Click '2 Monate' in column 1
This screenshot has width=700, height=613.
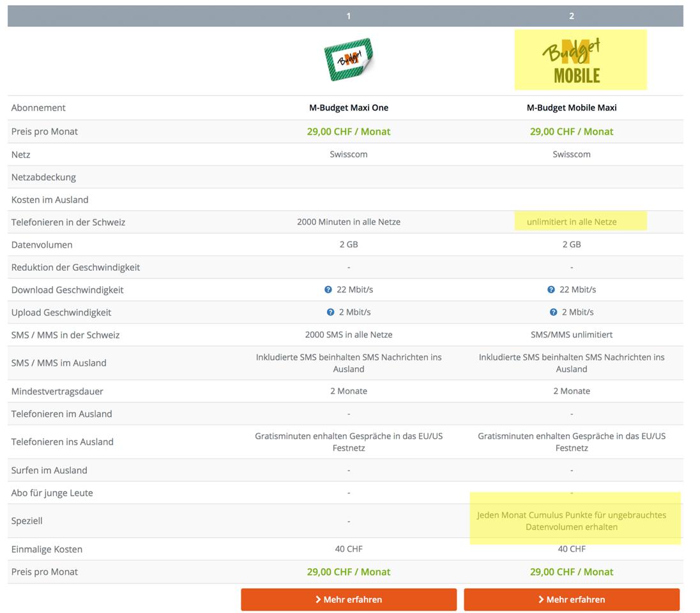349,391
